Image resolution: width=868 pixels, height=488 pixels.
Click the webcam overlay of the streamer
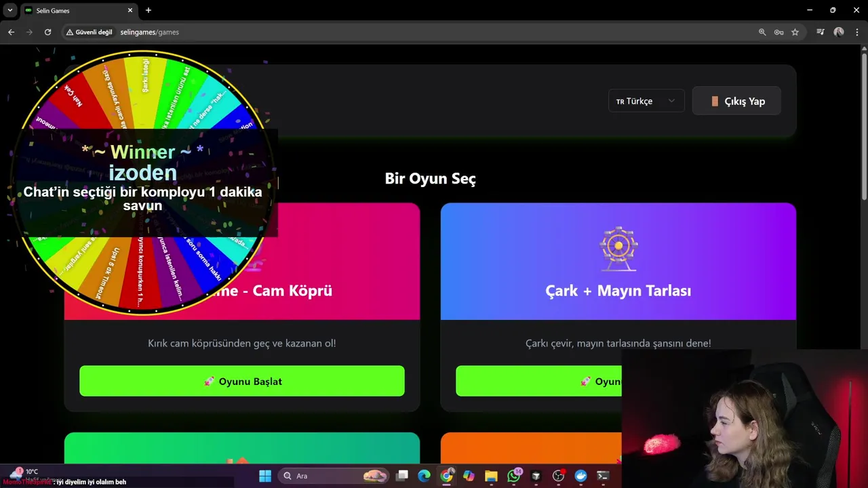click(x=745, y=419)
